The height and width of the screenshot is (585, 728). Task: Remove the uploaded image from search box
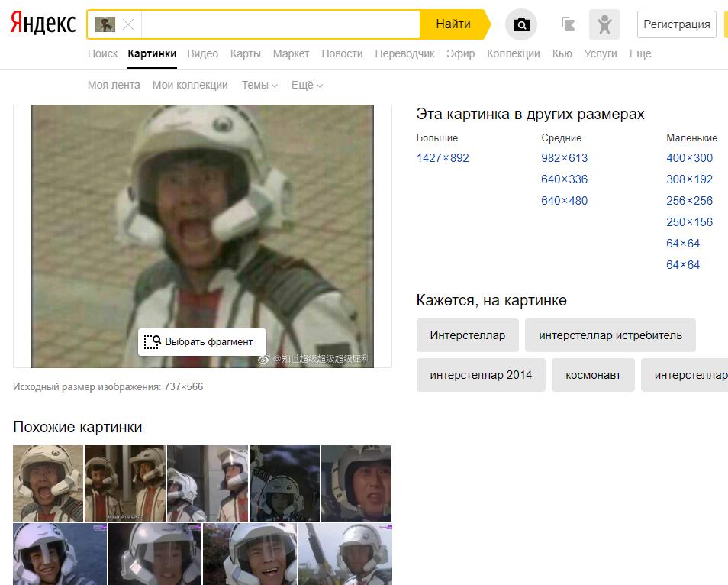128,24
